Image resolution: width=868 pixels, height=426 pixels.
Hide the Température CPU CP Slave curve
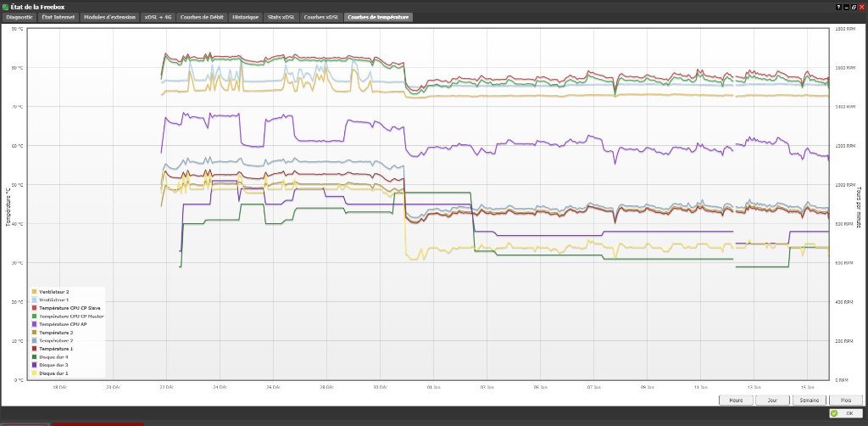pos(65,308)
